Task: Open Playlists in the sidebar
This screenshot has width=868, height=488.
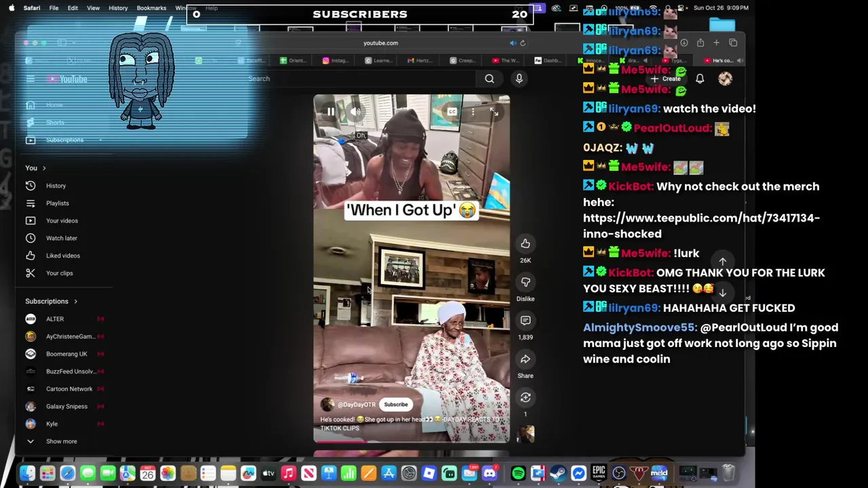Action: point(58,203)
